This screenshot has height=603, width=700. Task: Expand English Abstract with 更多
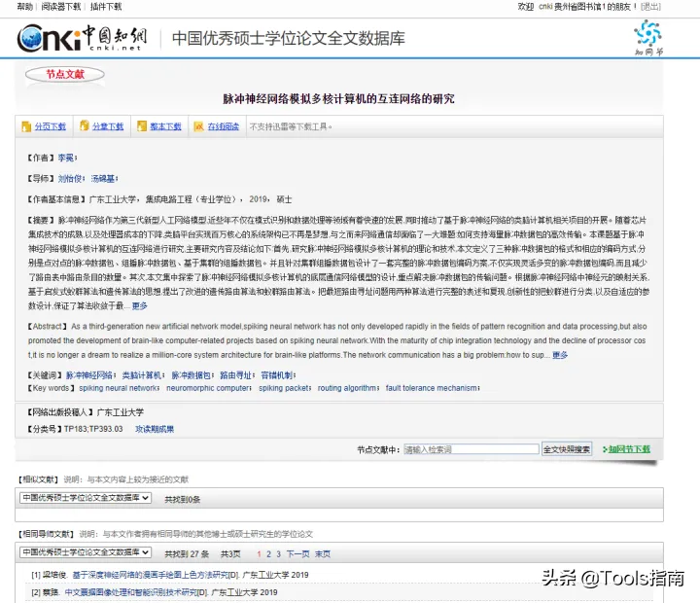pyautogui.click(x=560, y=355)
